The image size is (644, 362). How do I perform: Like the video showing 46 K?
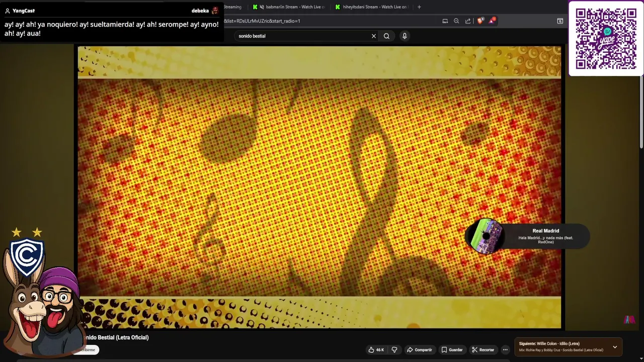click(376, 350)
